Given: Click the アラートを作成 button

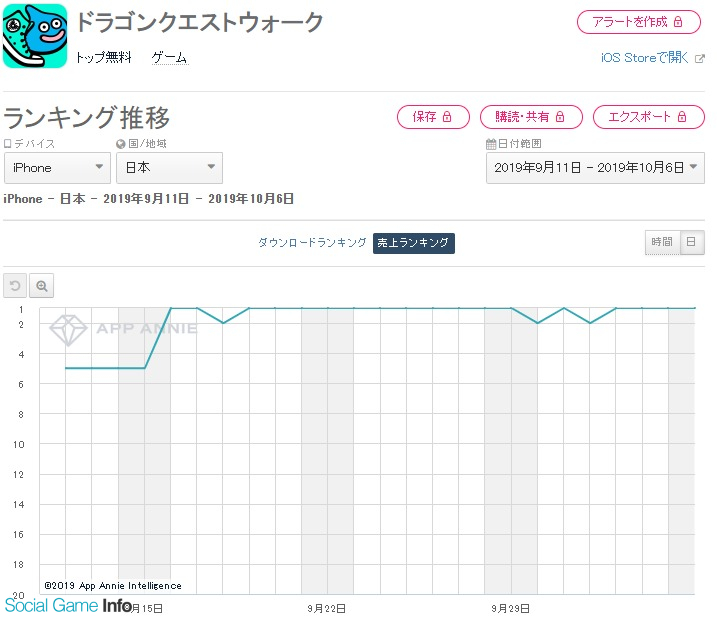Looking at the screenshot, I should click(639, 22).
